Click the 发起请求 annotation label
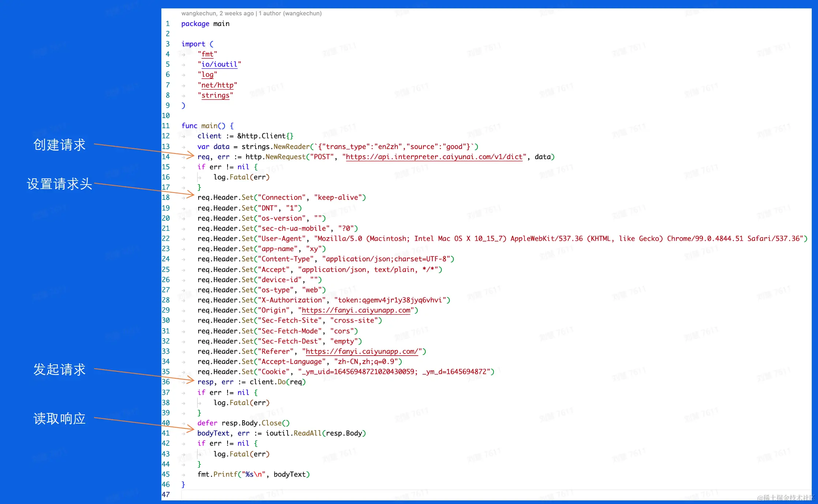This screenshot has width=818, height=504. [59, 369]
